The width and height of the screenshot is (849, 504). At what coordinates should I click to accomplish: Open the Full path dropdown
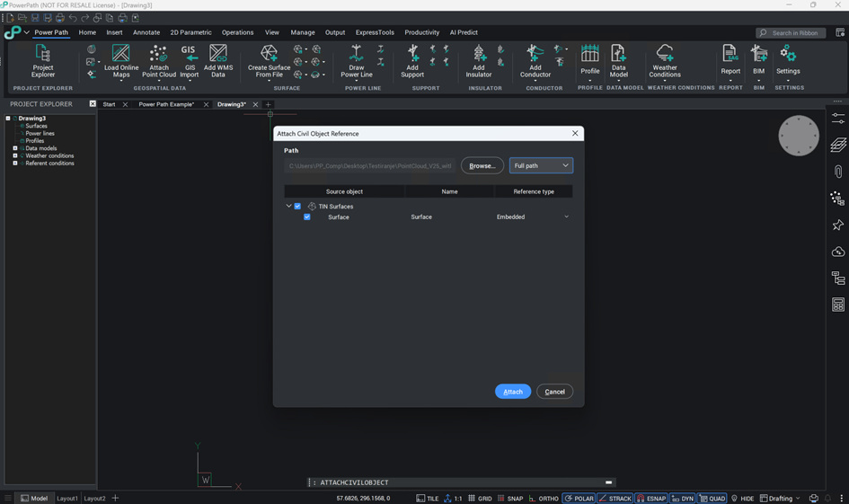click(x=541, y=165)
